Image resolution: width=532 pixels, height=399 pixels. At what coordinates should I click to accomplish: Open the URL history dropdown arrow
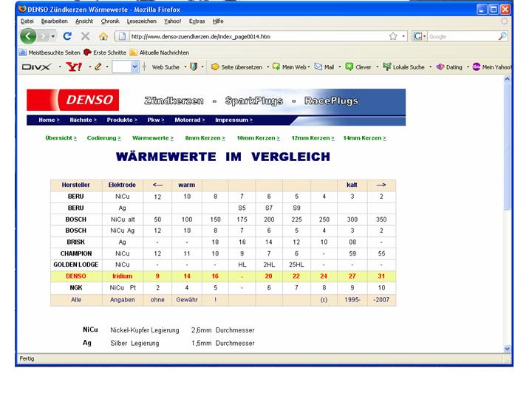click(403, 36)
